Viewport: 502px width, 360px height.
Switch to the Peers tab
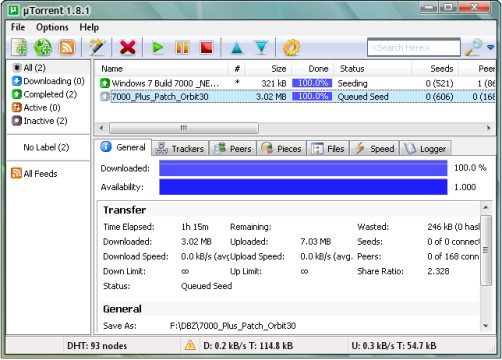point(233,149)
